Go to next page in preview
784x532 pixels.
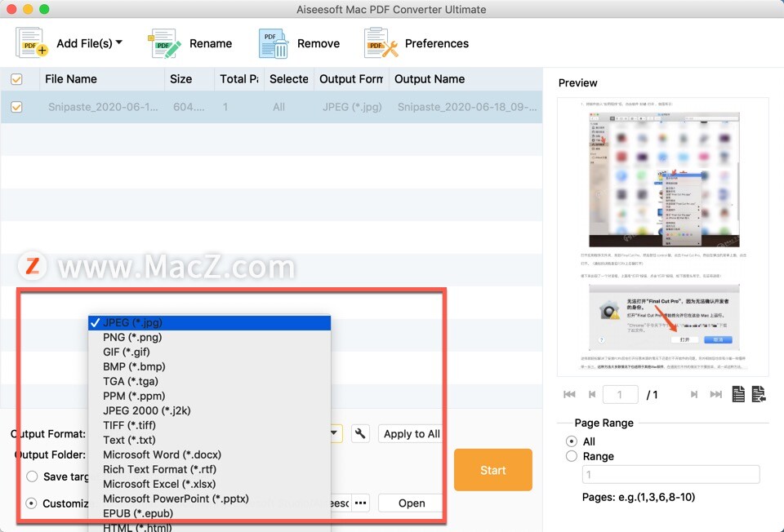(x=694, y=395)
